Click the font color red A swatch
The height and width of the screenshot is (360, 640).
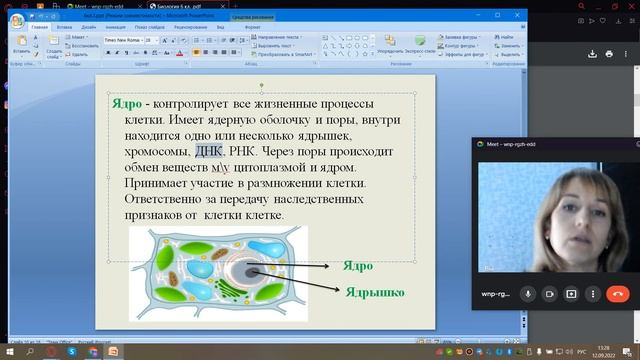(180, 53)
